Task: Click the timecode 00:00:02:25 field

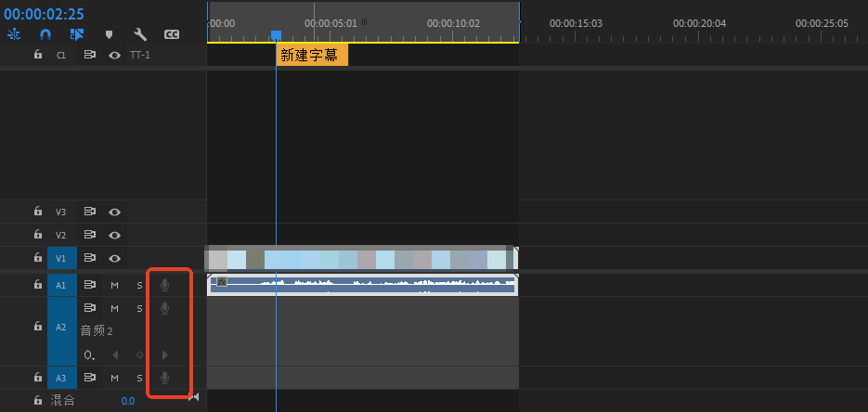Action: pyautogui.click(x=44, y=14)
